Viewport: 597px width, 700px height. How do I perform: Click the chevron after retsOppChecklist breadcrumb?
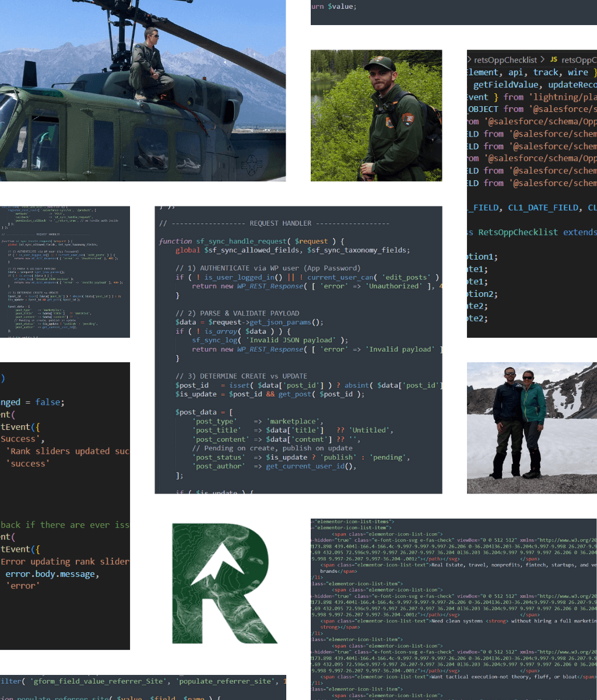(x=542, y=60)
